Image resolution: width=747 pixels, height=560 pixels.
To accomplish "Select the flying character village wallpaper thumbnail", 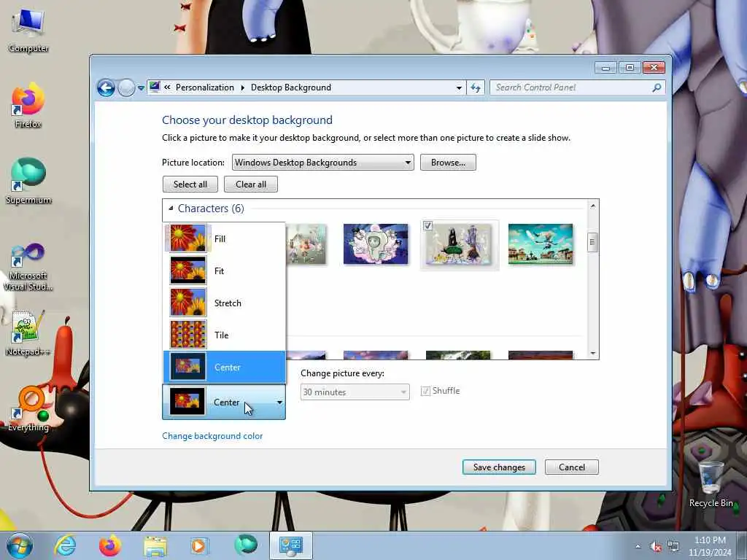I will point(541,244).
